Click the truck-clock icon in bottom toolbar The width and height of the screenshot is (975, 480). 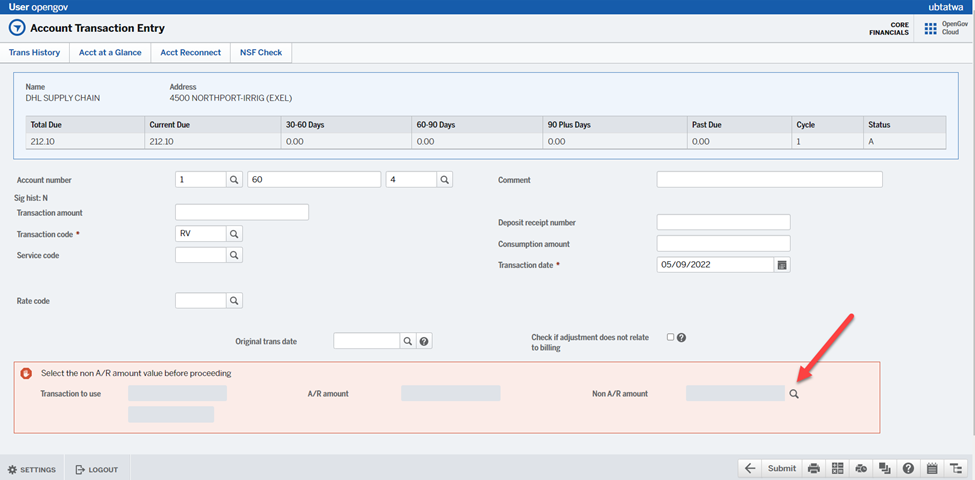pos(861,469)
